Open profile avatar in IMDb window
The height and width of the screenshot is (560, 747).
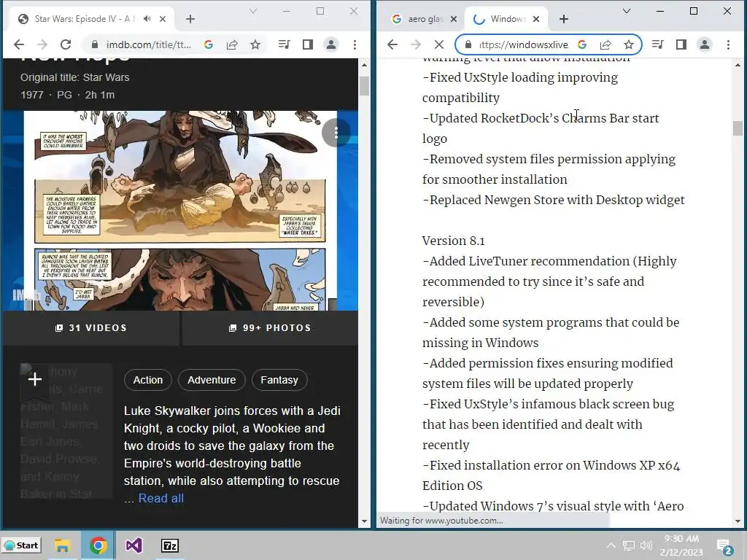[330, 44]
